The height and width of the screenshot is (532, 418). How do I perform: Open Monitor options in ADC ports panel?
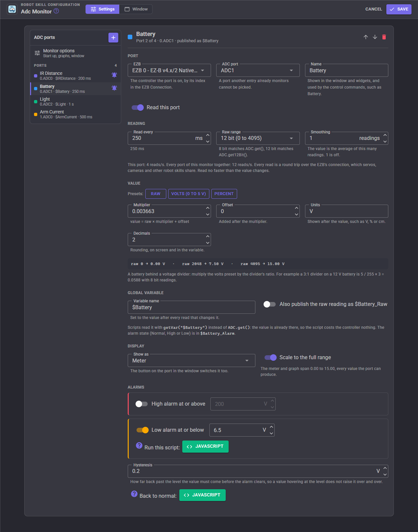pyautogui.click(x=76, y=53)
